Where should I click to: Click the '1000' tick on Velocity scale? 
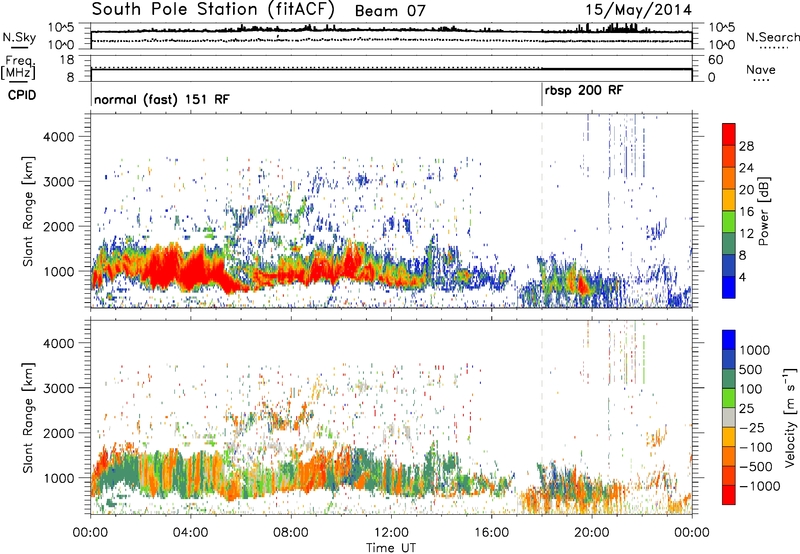[754, 350]
